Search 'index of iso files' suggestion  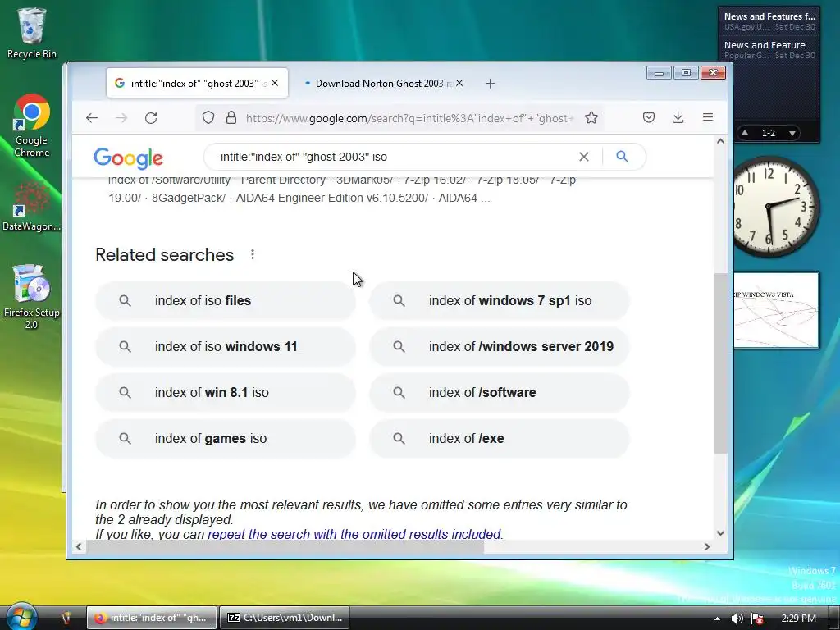point(226,301)
